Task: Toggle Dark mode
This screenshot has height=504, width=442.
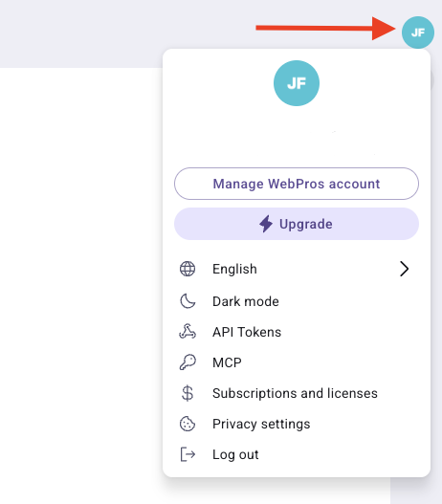Action: (x=297, y=301)
